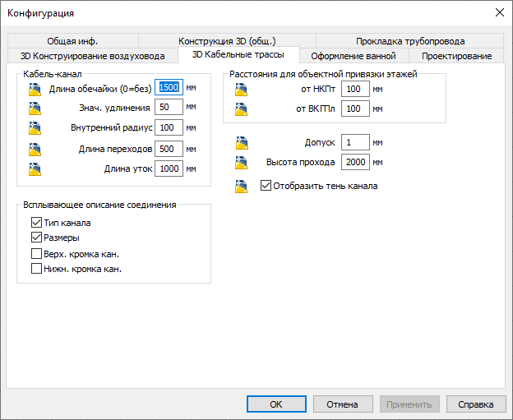The width and height of the screenshot is (513, 420).
Task: Uncheck the Размеры checkbox
Action: [x=36, y=238]
